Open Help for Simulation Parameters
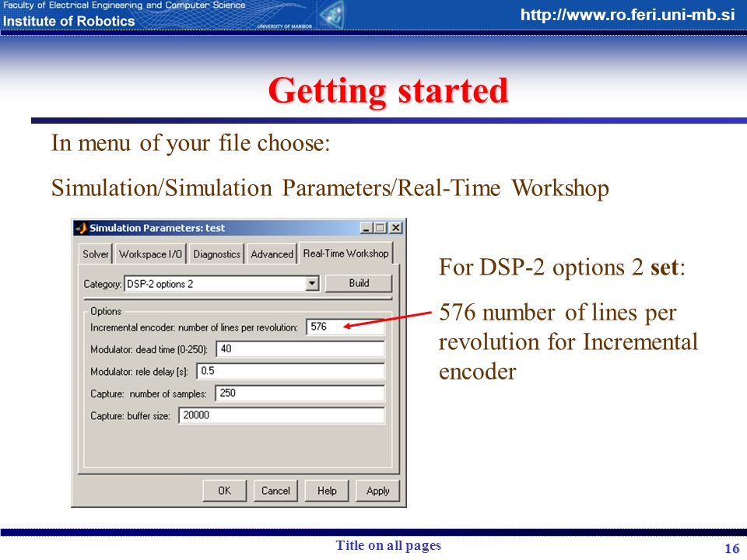Viewport: 747px width, 560px height. point(327,491)
